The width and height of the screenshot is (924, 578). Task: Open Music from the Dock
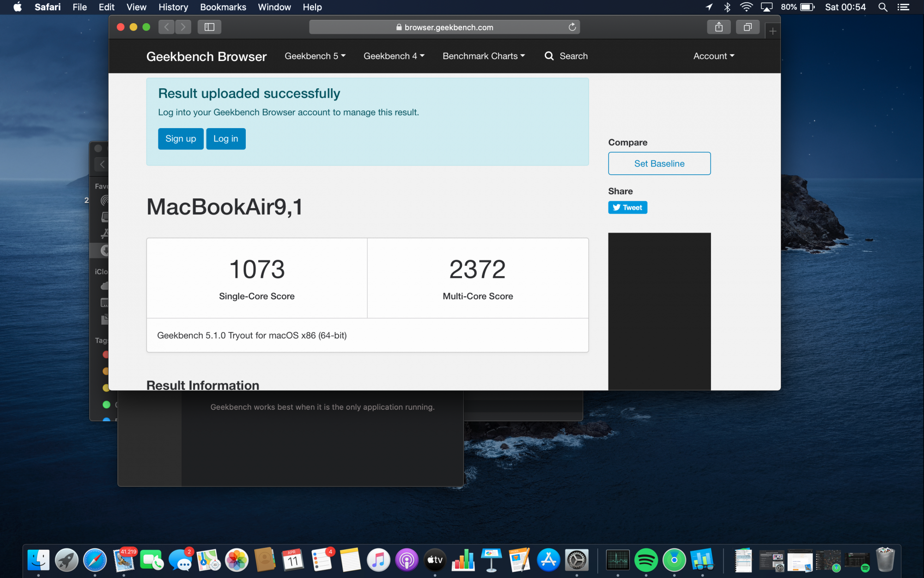tap(378, 560)
